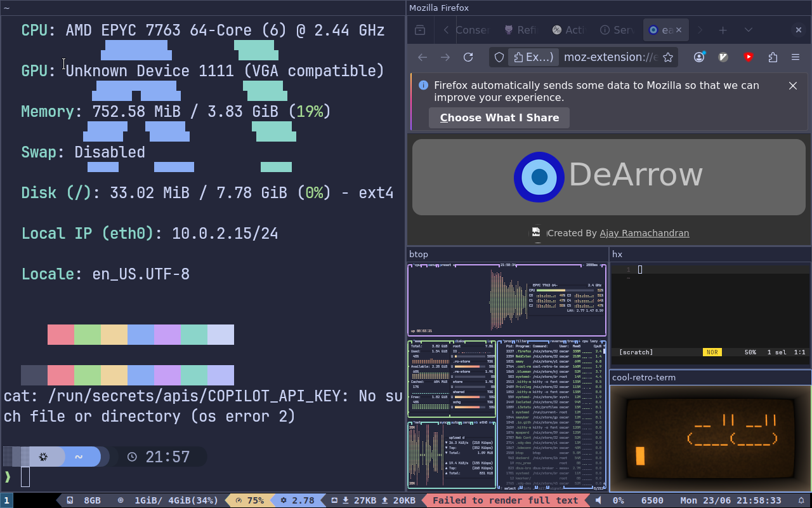Click the NOR mode indicator in hx
The image size is (812, 508).
click(712, 352)
